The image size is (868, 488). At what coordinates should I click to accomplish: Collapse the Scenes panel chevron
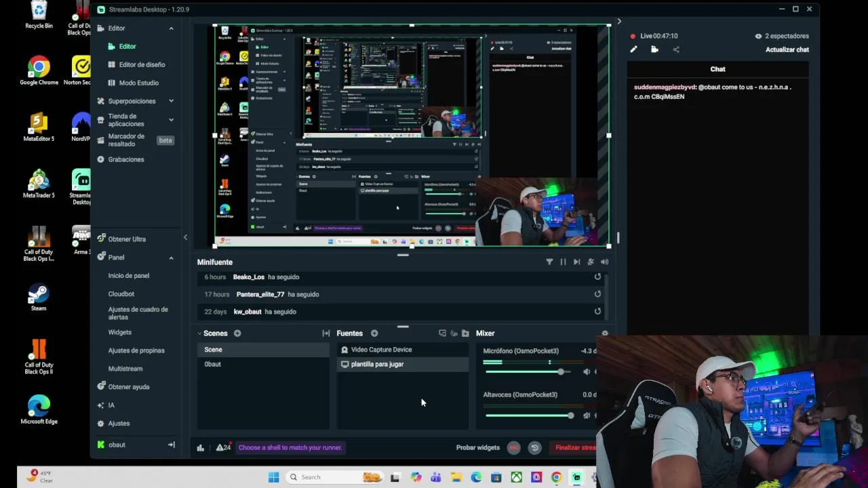(200, 333)
